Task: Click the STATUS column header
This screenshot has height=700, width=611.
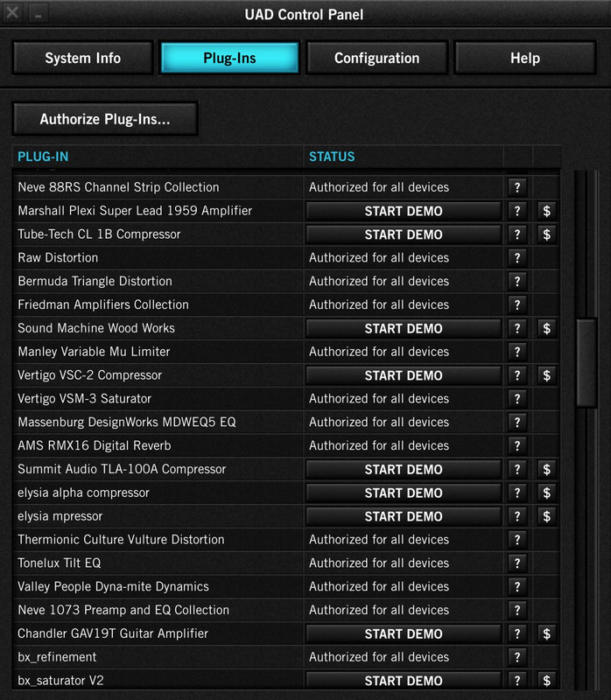Action: 332,157
